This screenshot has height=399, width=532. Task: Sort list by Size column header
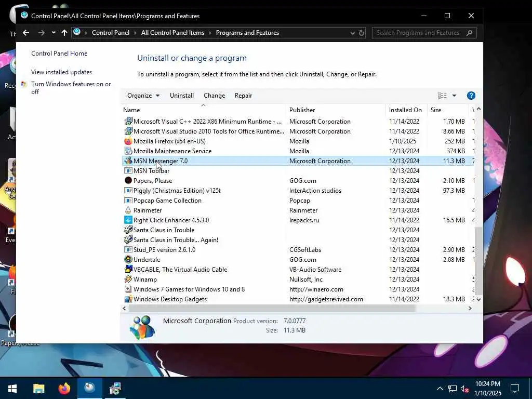(x=448, y=110)
